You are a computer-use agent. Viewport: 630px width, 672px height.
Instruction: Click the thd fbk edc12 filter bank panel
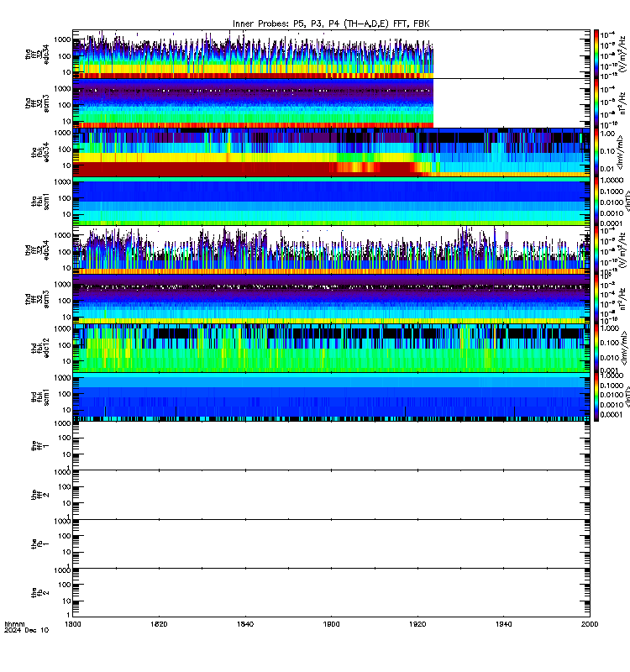point(331,348)
